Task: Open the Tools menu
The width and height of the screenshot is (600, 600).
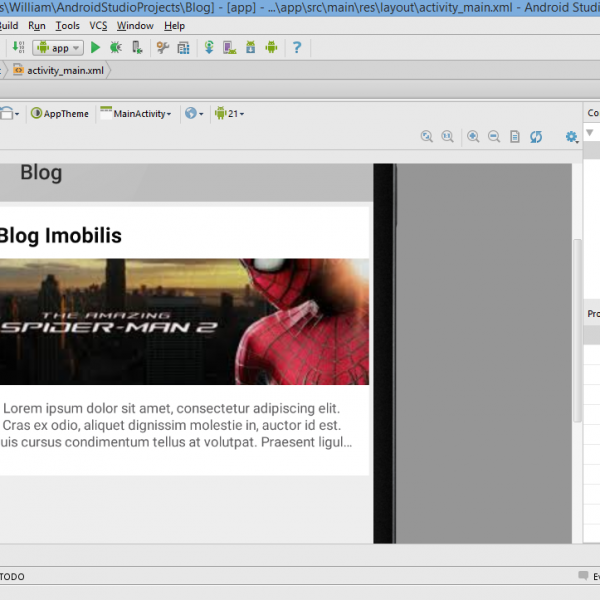Action: click(68, 26)
